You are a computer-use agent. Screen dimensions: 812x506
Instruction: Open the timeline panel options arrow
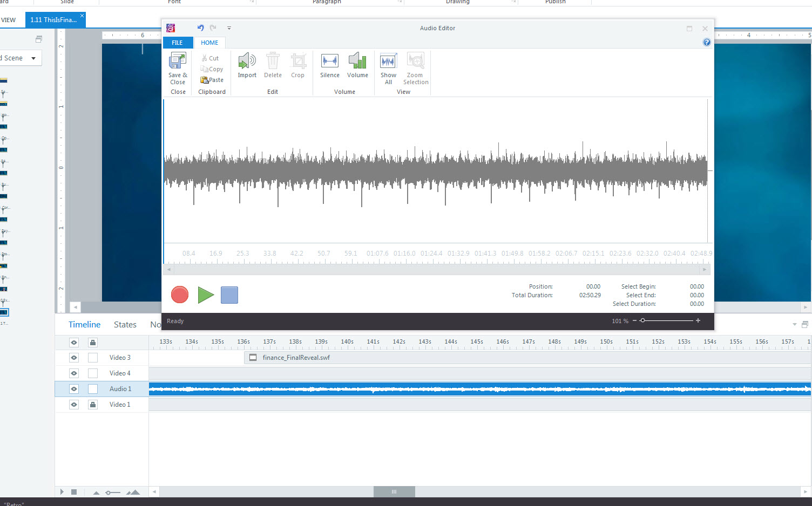[794, 325]
